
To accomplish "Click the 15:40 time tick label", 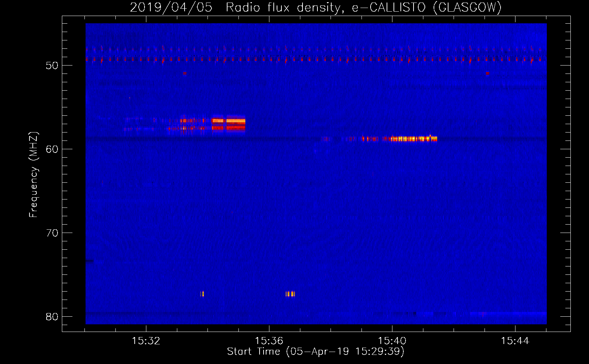I will point(392,341).
